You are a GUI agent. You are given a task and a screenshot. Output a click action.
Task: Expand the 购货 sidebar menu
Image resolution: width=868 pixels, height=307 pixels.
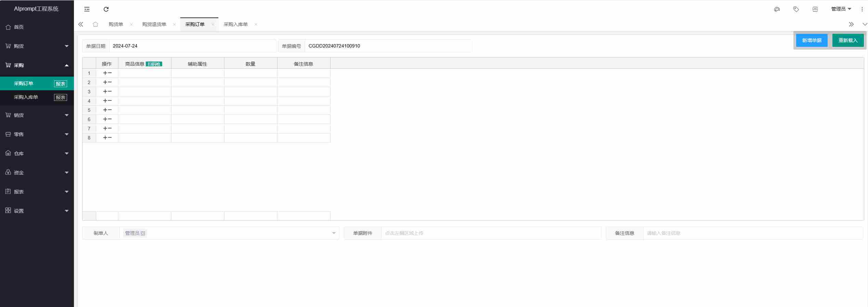[37, 46]
